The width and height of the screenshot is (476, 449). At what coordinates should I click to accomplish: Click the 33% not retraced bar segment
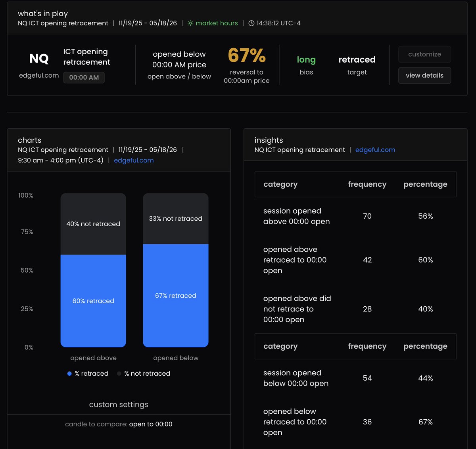[176, 219]
